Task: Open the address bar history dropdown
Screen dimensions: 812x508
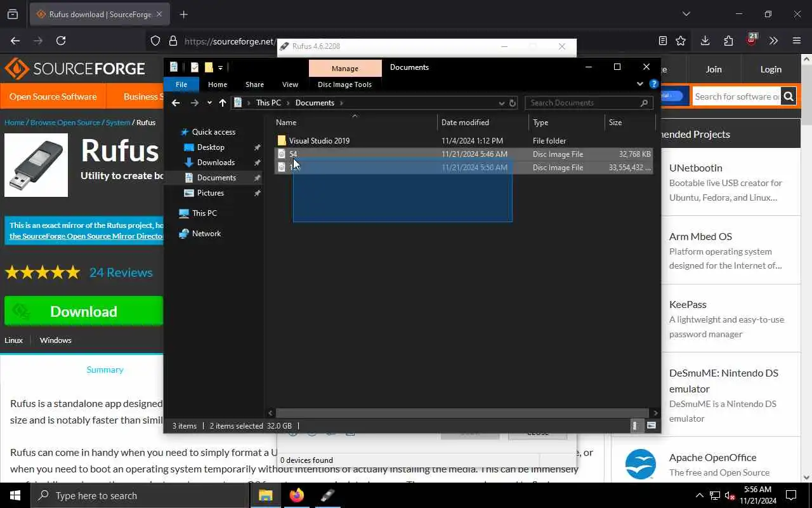Action: click(501, 103)
